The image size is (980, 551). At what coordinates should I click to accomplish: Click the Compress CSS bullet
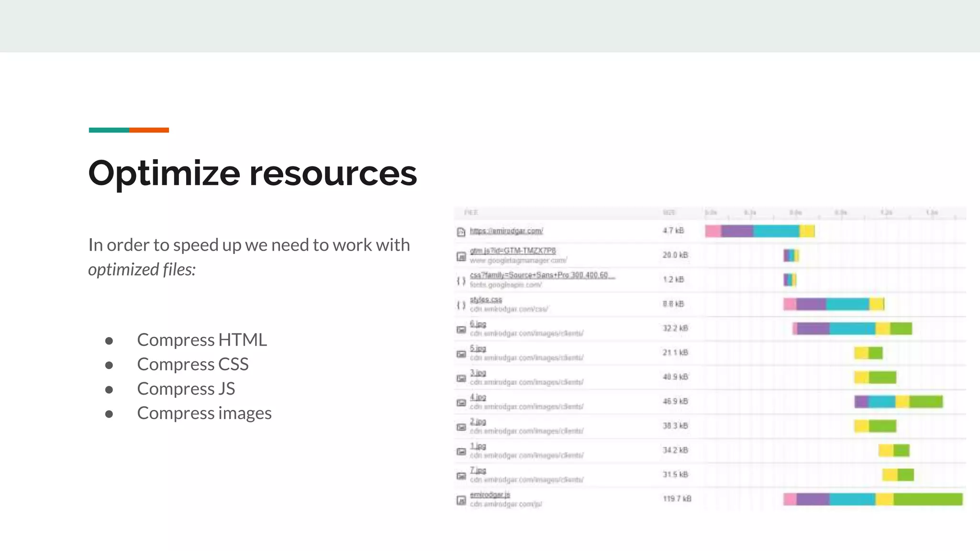tap(193, 364)
